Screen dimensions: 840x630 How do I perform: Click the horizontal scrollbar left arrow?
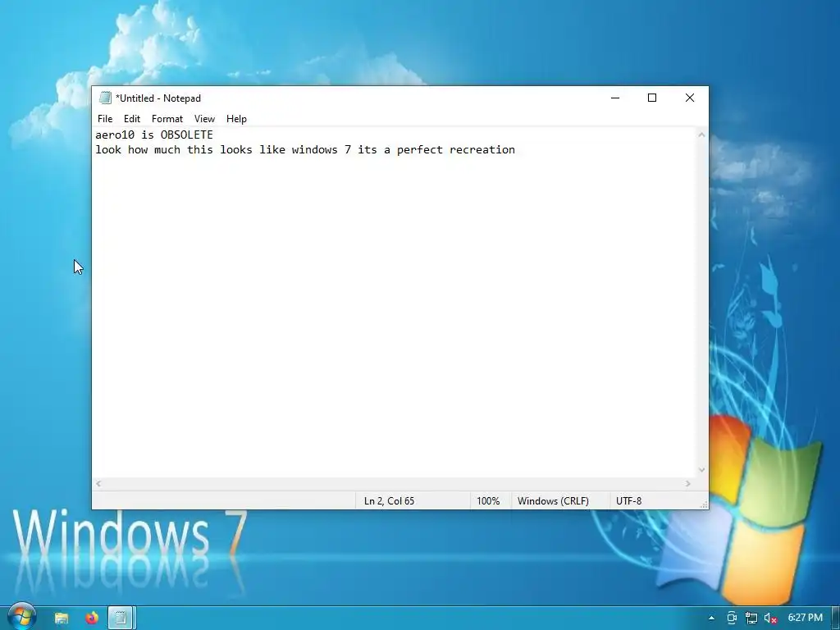point(98,483)
